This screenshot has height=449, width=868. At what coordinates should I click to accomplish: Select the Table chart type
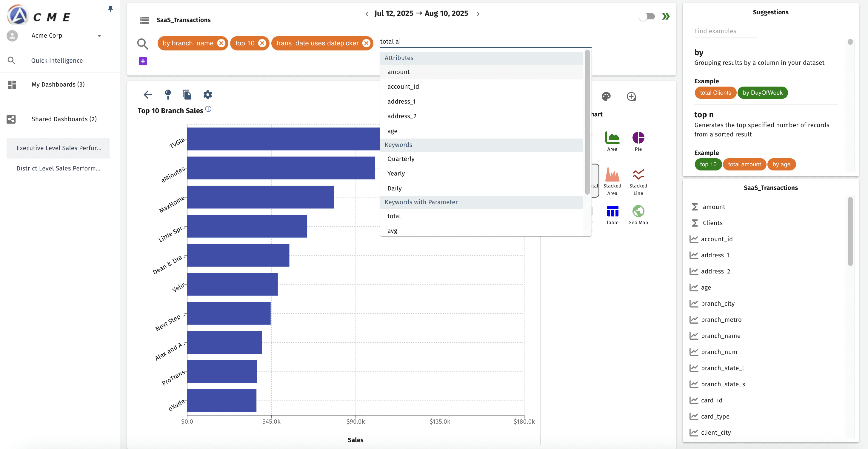(612, 211)
